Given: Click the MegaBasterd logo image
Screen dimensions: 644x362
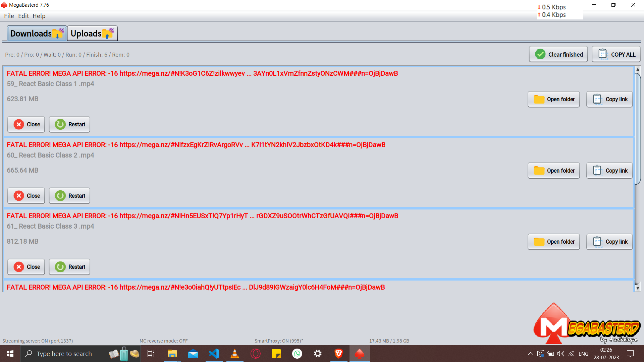Looking at the screenshot, I should pyautogui.click(x=586, y=324).
